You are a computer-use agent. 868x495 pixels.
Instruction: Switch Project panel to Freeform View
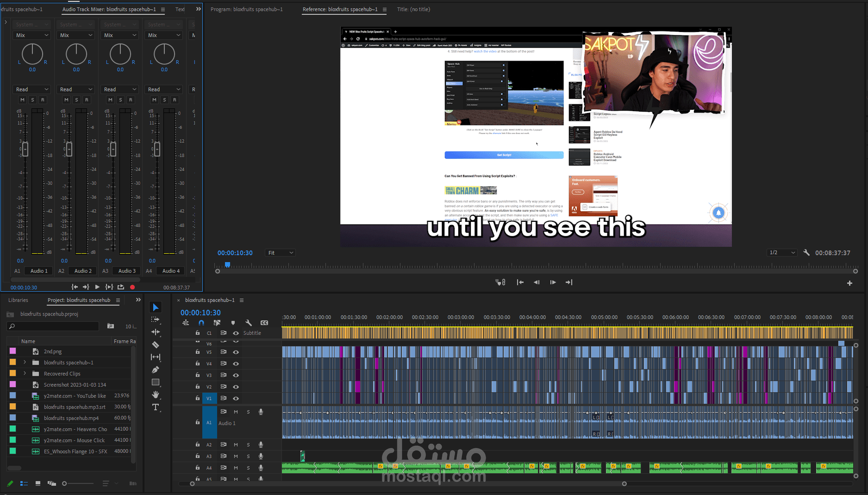[x=52, y=483]
